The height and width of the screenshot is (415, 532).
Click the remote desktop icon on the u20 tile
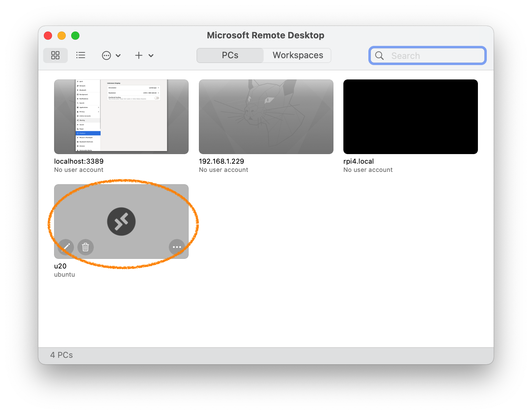(121, 222)
